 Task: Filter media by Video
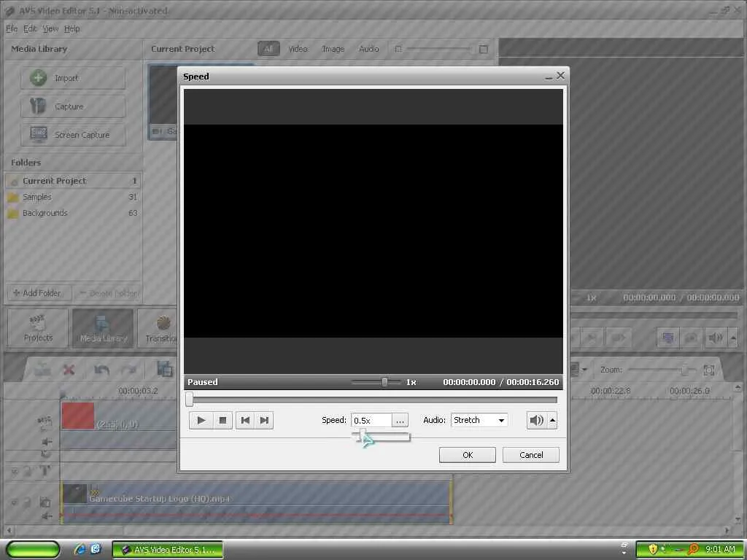click(298, 49)
